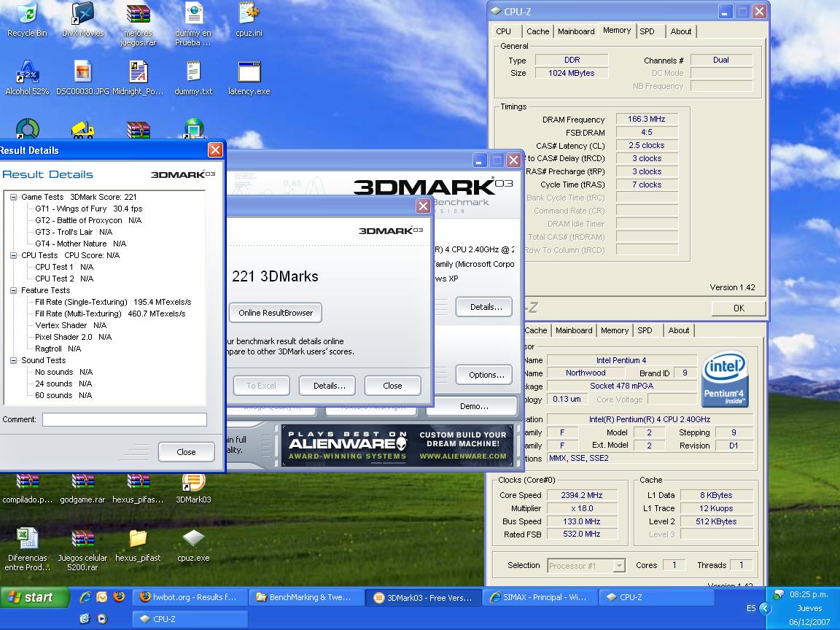Select CPU Test 1 result row
Screen dimensions: 840x630
click(x=63, y=267)
